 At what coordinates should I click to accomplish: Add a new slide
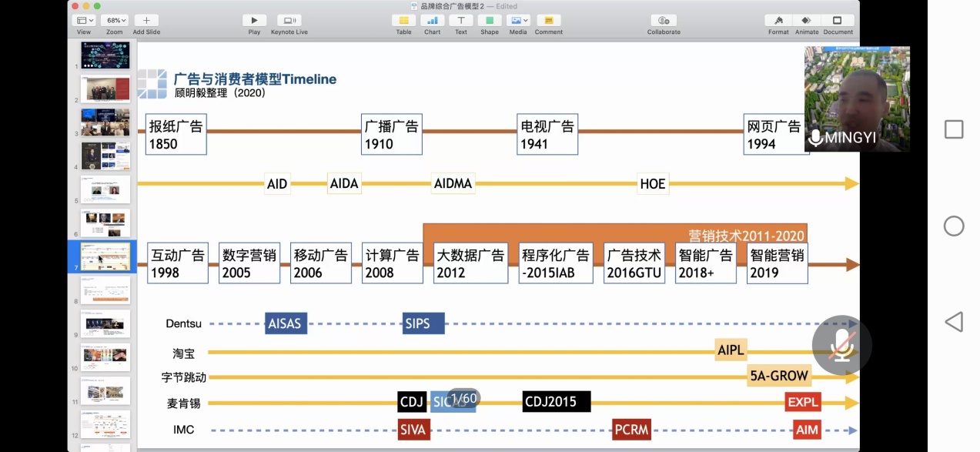(145, 21)
